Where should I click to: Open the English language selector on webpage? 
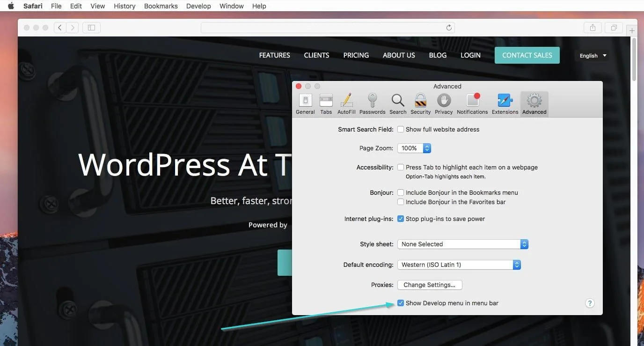click(x=593, y=56)
